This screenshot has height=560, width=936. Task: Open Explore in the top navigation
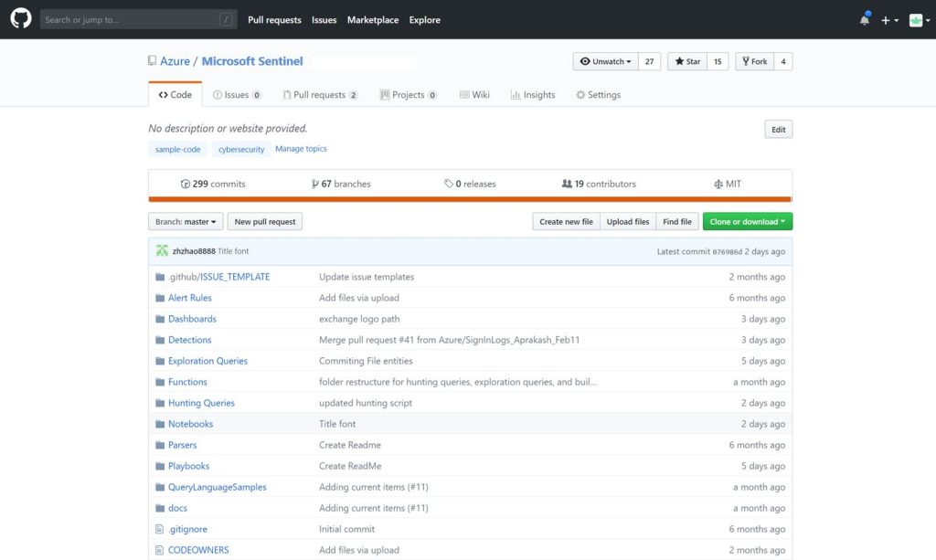(424, 20)
